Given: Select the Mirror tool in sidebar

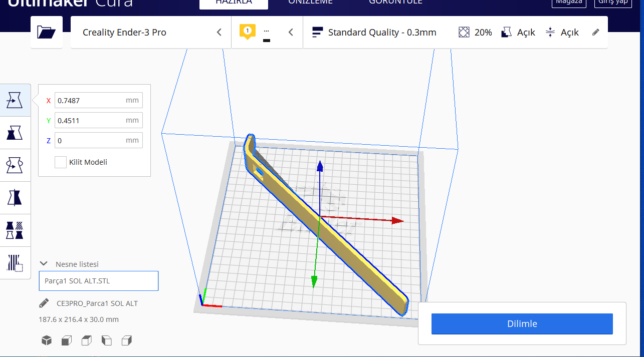Looking at the screenshot, I should coord(15,198).
